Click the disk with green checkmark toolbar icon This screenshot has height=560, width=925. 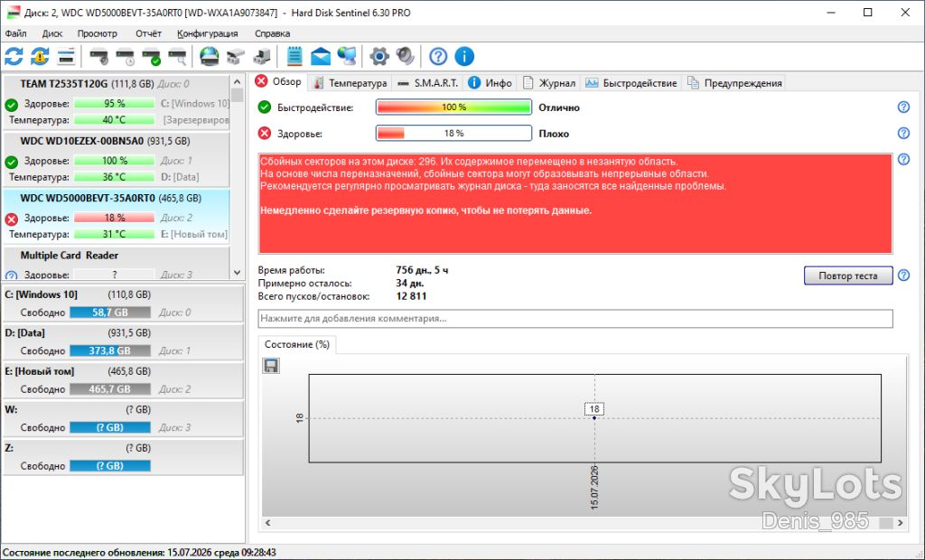[x=152, y=57]
